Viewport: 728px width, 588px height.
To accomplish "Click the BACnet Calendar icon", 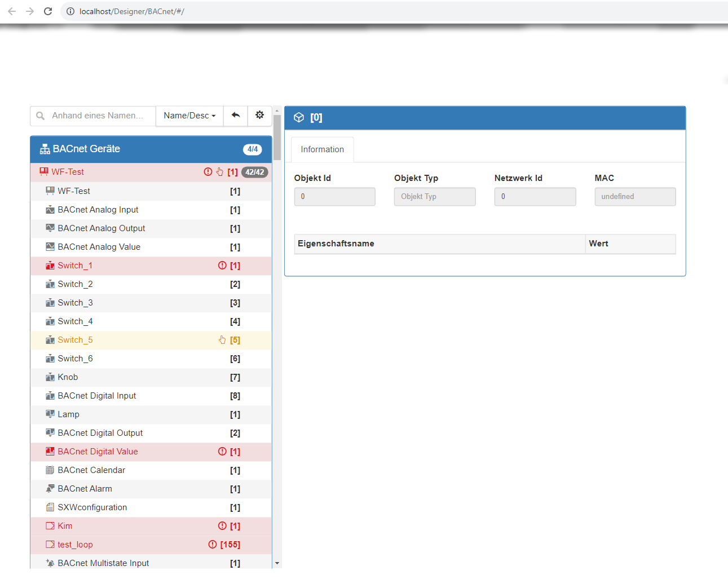I will click(x=50, y=470).
